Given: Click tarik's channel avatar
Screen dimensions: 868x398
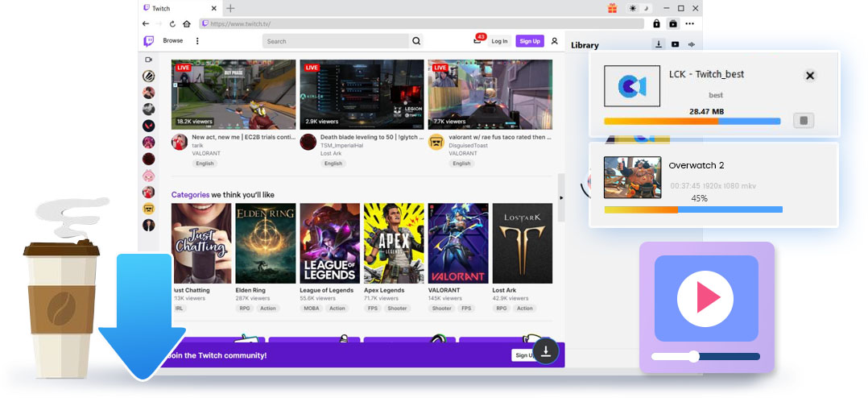Looking at the screenshot, I should tap(180, 143).
